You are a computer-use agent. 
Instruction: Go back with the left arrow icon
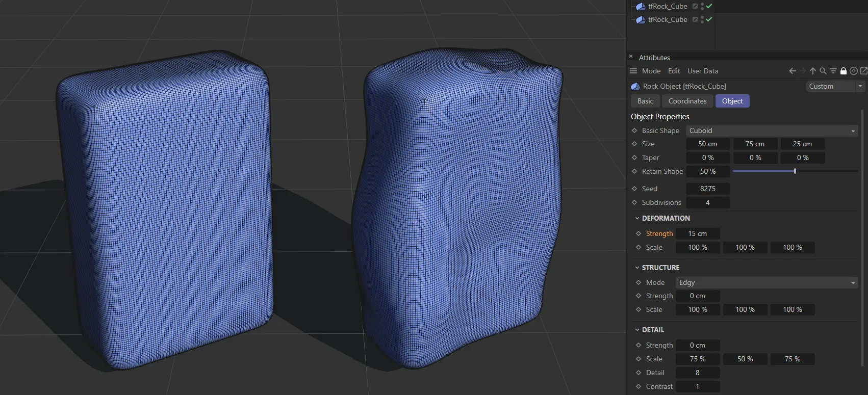793,71
